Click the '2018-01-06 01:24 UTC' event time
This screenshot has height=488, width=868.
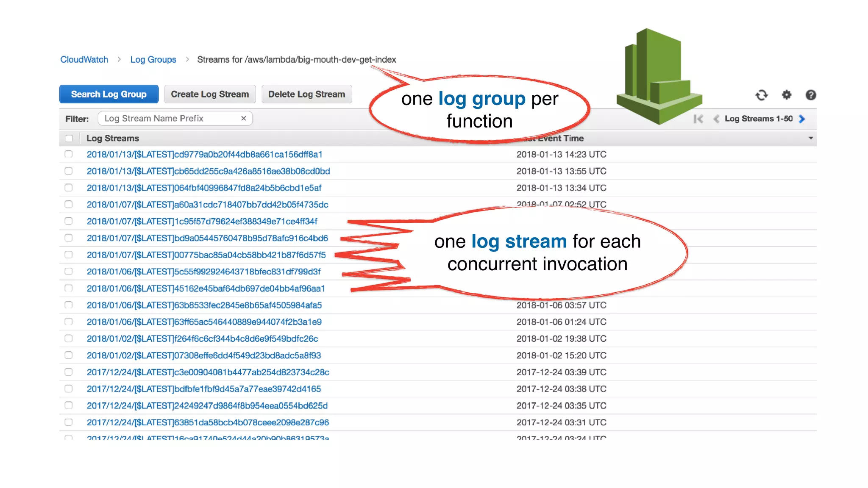tap(562, 322)
